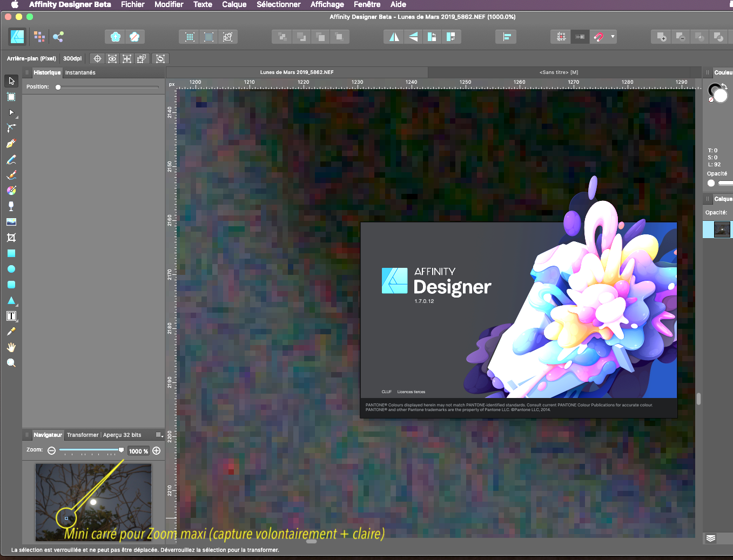This screenshot has width=733, height=560.
Task: Select the Fill gradient tool
Action: 11,191
